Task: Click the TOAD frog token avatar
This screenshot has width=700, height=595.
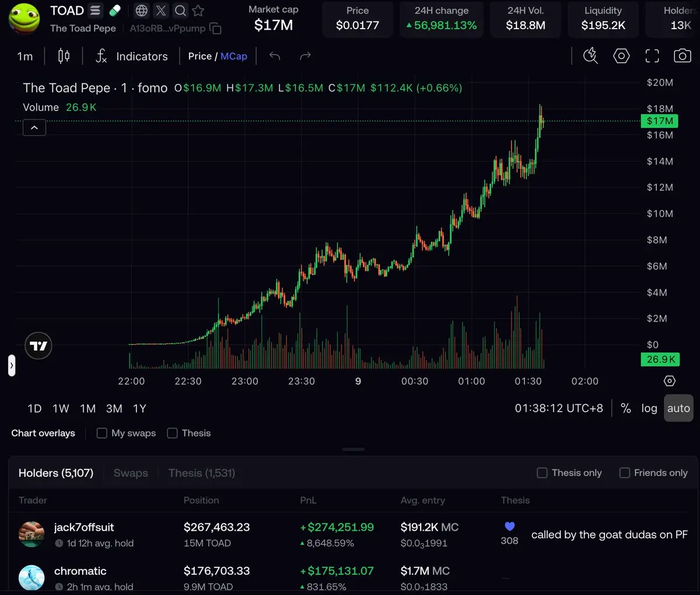Action: (x=24, y=18)
